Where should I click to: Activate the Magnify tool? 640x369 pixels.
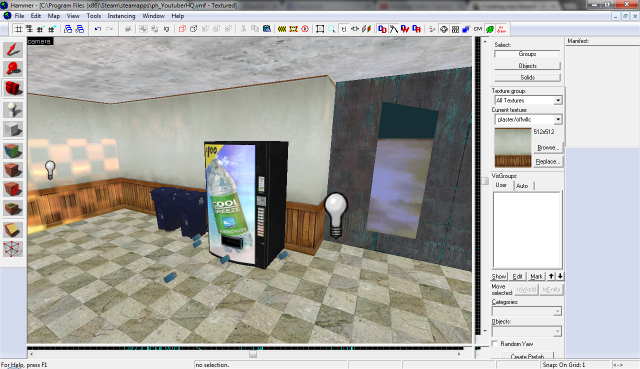click(x=13, y=69)
